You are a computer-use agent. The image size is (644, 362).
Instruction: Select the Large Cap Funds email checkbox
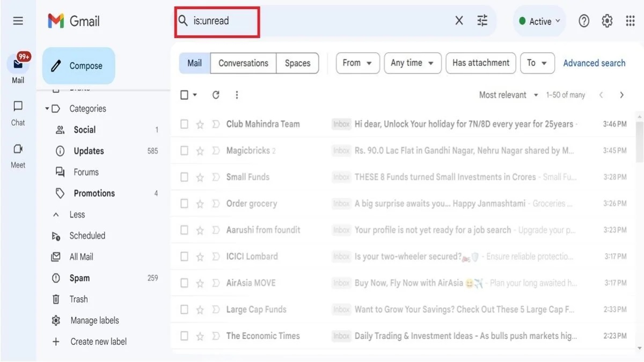tap(184, 309)
